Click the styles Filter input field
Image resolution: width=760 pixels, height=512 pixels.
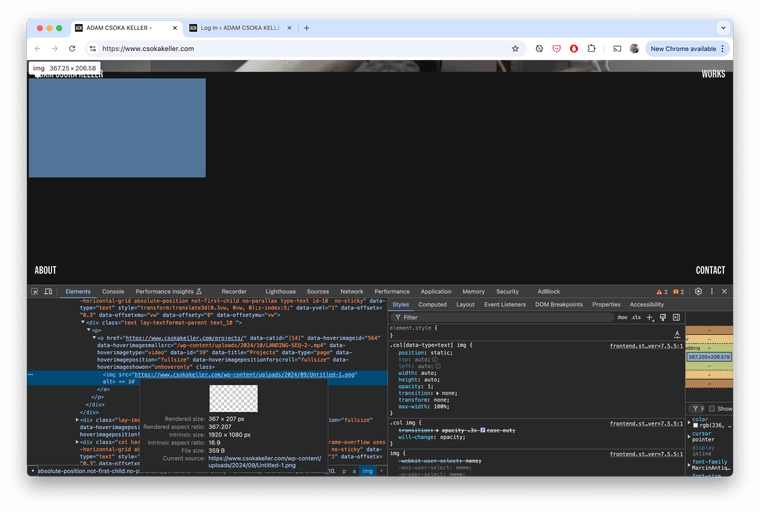click(x=500, y=317)
